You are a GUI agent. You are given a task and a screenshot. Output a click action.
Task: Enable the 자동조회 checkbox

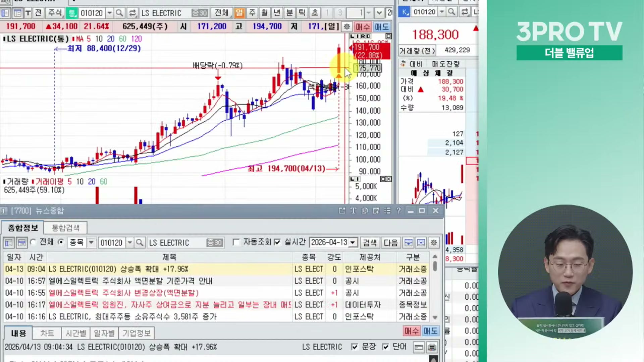[236, 242]
